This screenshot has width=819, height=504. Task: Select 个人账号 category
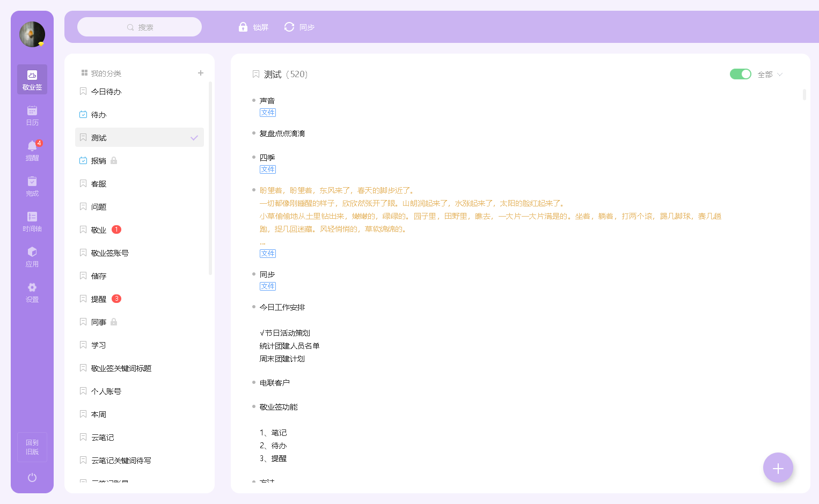pyautogui.click(x=140, y=391)
